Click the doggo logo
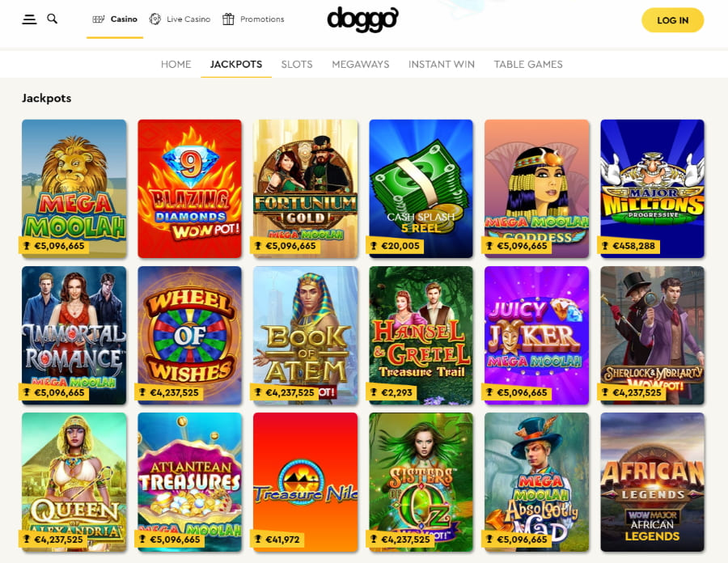The width and height of the screenshot is (728, 563). click(x=362, y=19)
